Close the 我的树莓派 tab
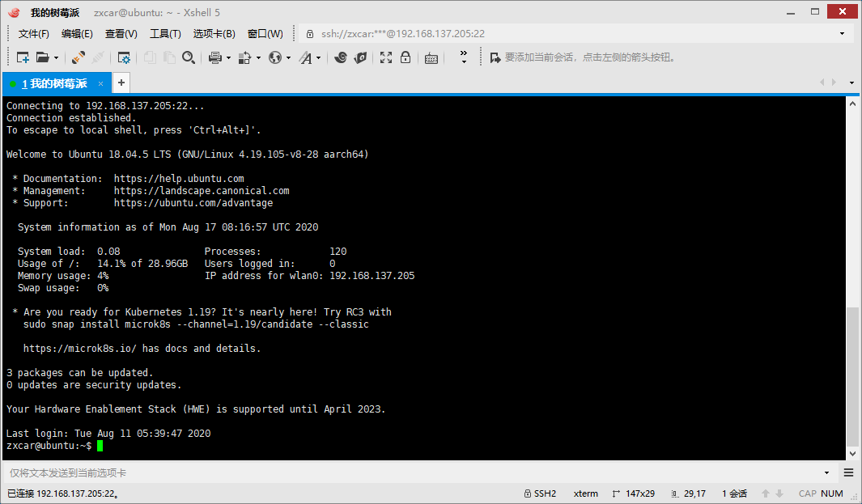 point(100,83)
